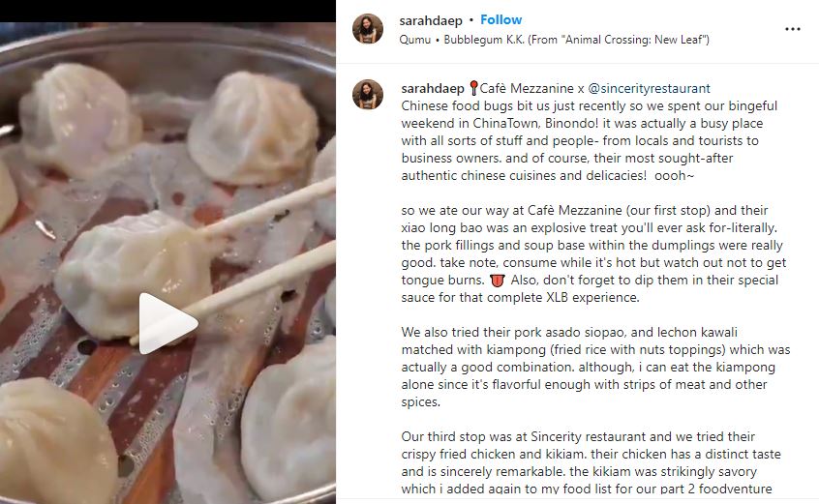This screenshot has width=819, height=504.
Task: Open sarahdaep username link in header
Action: [431, 20]
